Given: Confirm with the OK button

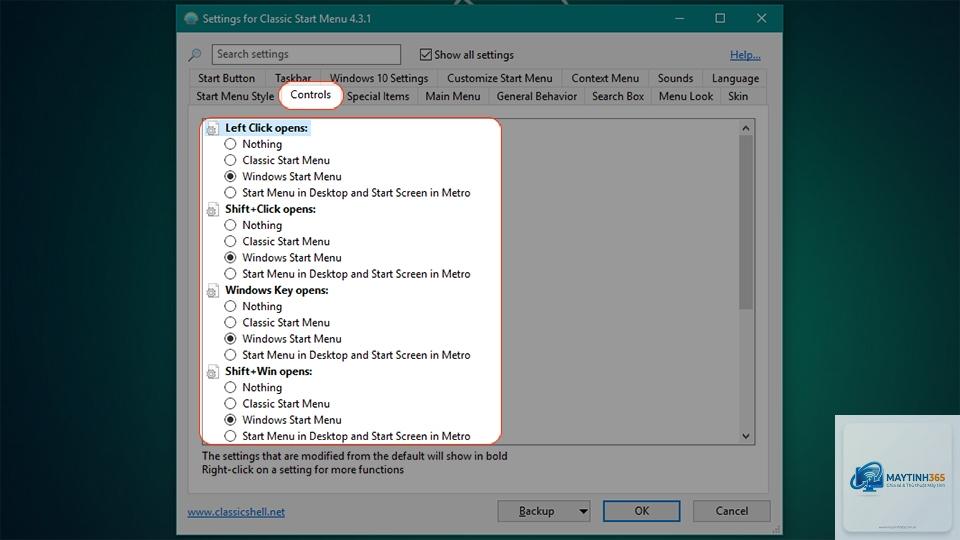Looking at the screenshot, I should pyautogui.click(x=641, y=511).
